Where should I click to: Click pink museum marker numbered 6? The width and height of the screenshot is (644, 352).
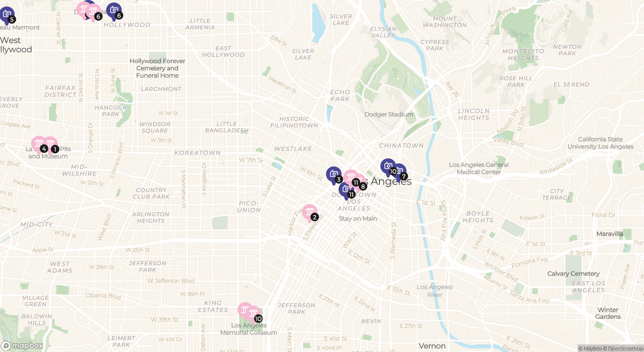[x=93, y=12]
